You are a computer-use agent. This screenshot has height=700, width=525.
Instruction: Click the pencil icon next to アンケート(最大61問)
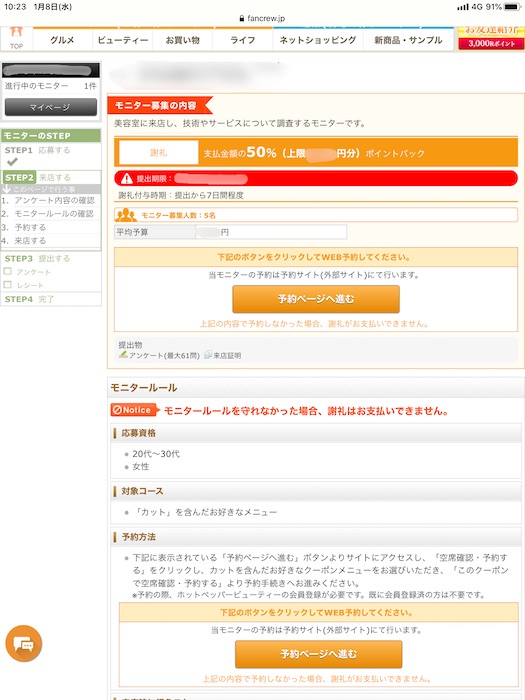pos(123,355)
